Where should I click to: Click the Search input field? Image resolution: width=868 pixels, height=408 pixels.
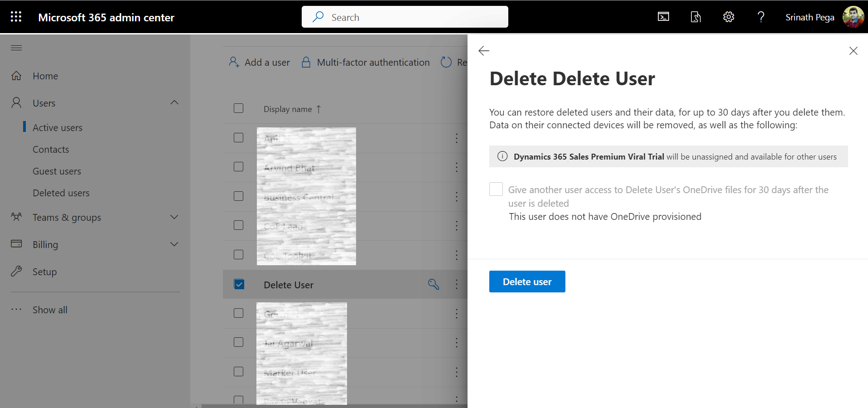(405, 17)
